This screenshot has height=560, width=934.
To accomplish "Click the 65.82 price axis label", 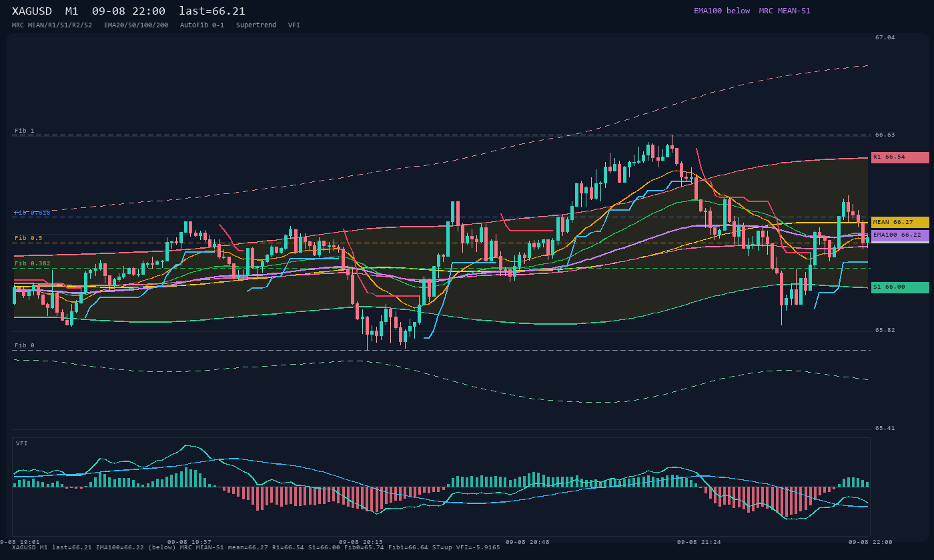I will [x=885, y=330].
